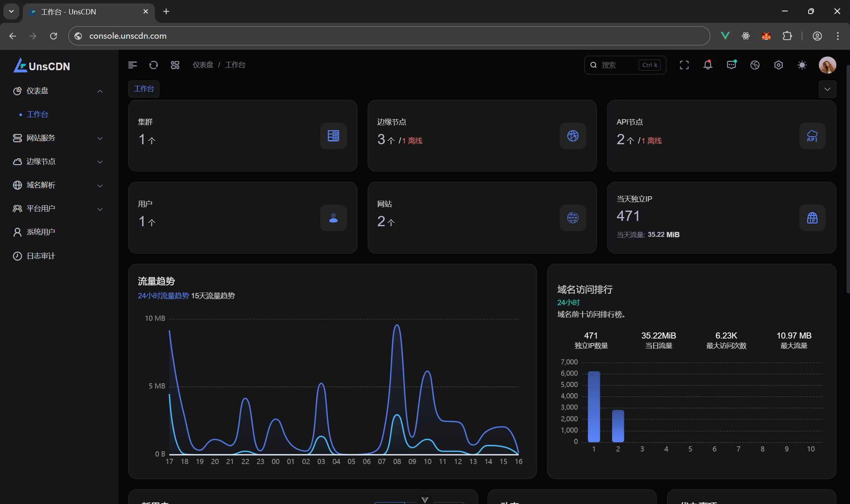Toggle the light/dark theme sun icon
850x504 pixels.
pos(802,65)
